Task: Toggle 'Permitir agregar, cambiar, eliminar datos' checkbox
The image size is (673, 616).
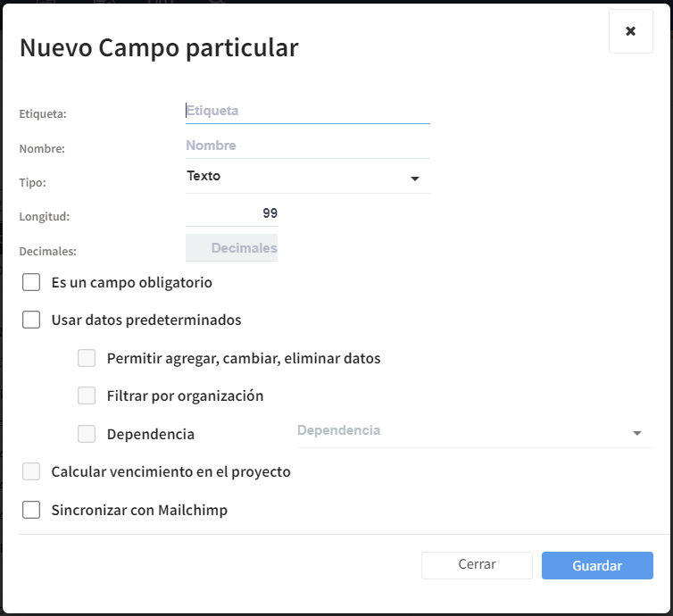Action: click(87, 359)
